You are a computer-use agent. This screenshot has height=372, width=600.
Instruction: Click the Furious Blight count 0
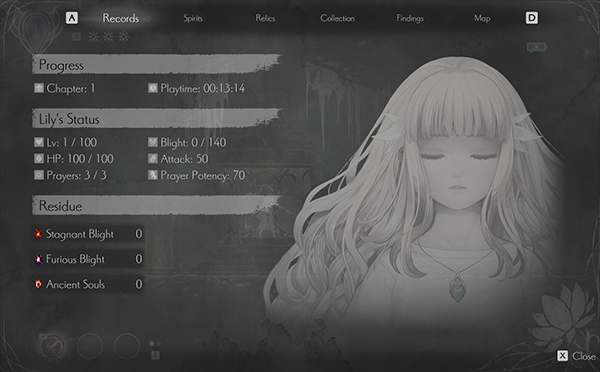tap(139, 259)
